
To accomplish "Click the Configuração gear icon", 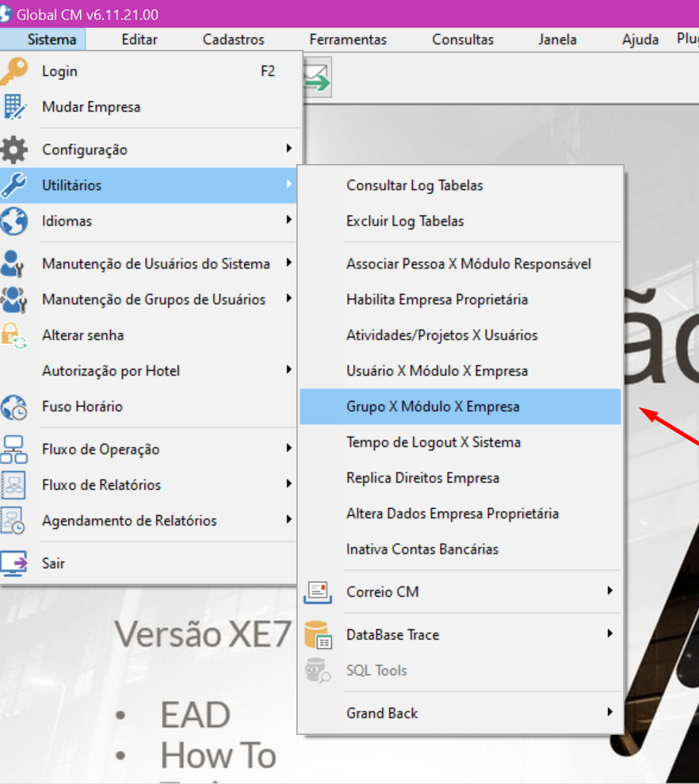I will point(14,150).
